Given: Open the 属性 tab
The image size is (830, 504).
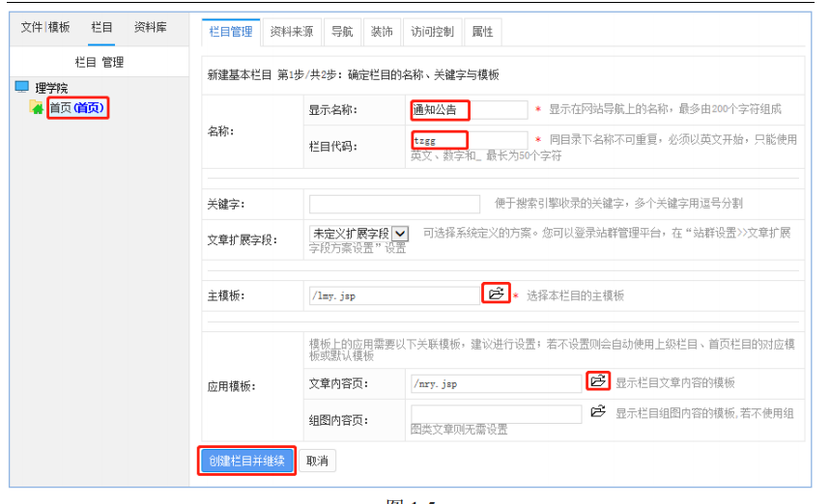Looking at the screenshot, I should [x=483, y=32].
